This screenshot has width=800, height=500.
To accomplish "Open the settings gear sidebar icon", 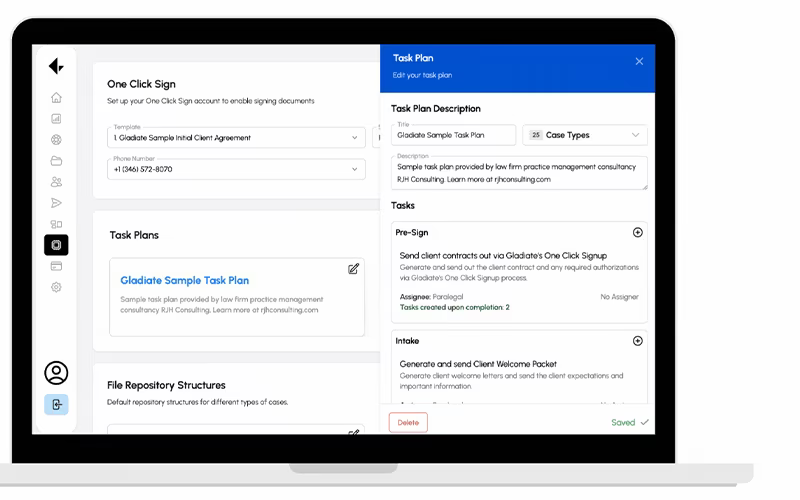I will pos(56,287).
